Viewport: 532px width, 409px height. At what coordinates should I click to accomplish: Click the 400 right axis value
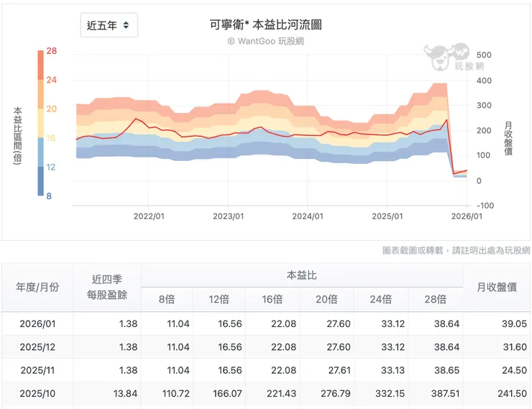pos(484,81)
